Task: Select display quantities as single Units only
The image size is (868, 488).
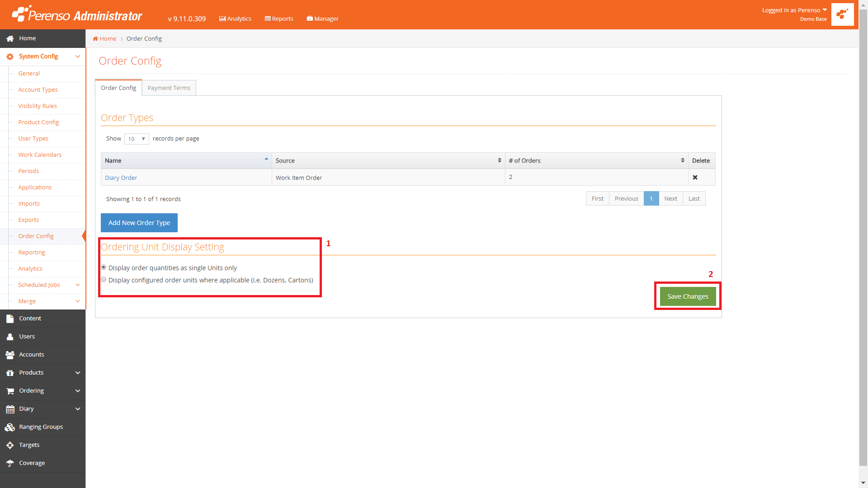Action: (x=104, y=267)
